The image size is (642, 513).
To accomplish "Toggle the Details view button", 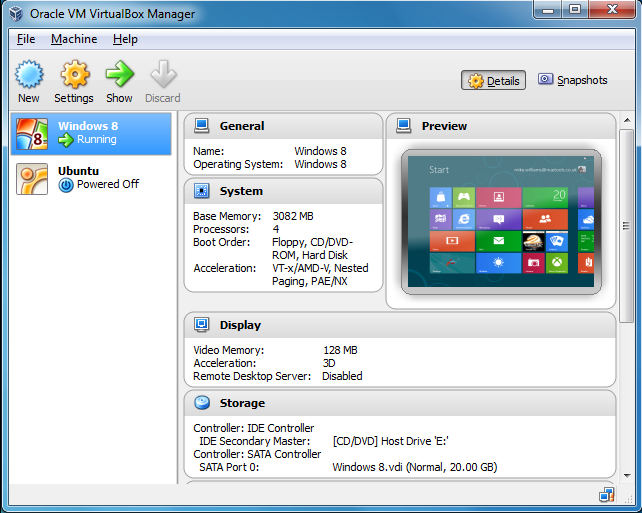I will [493, 81].
